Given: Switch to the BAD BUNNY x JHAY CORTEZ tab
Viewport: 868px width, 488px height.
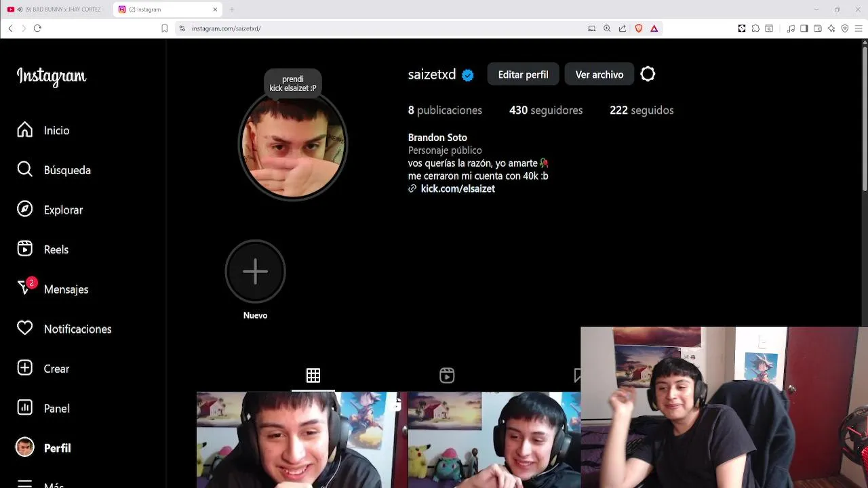Looking at the screenshot, I should 57,9.
